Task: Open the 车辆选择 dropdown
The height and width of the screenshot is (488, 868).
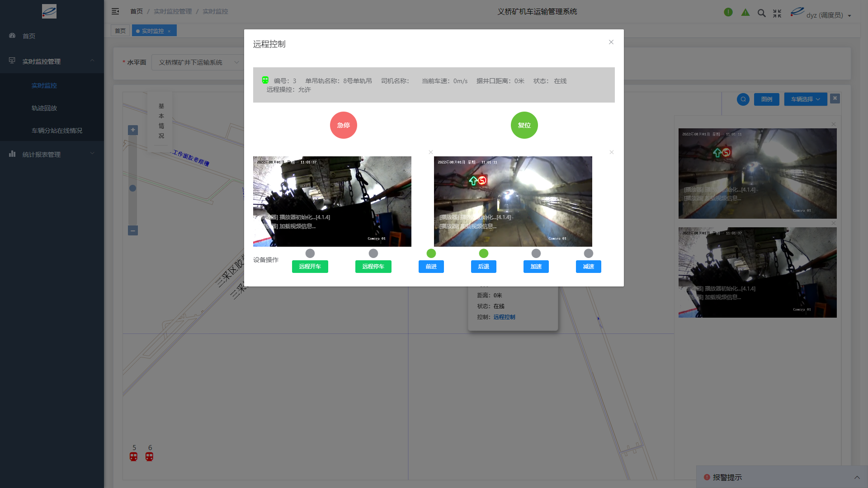Action: (805, 99)
